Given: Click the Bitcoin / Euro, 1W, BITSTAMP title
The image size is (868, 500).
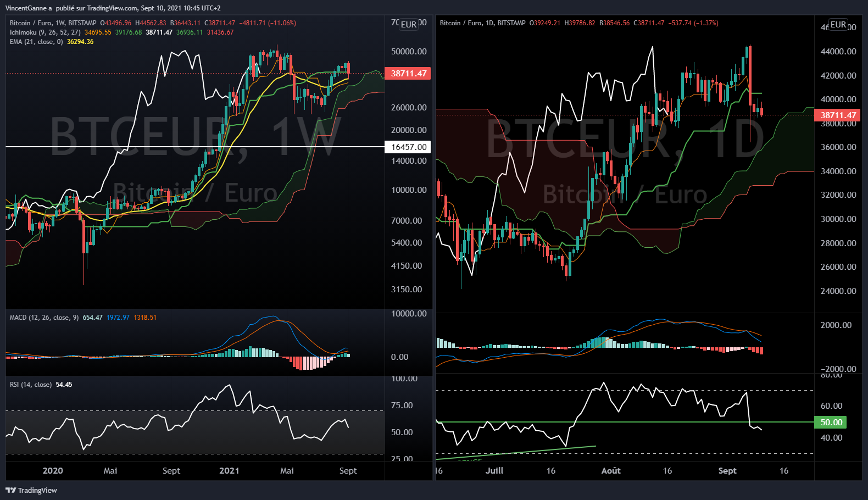Looking at the screenshot, I should (x=53, y=23).
